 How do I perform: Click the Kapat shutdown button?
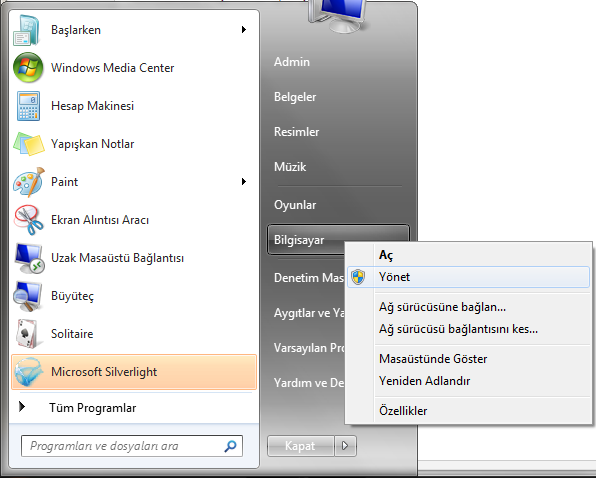tap(300, 445)
